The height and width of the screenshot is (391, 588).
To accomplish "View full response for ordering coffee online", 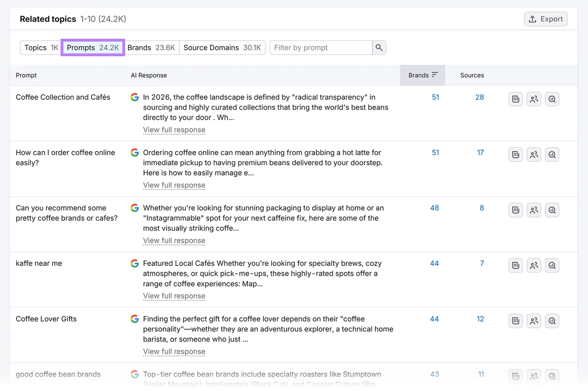I will 174,185.
